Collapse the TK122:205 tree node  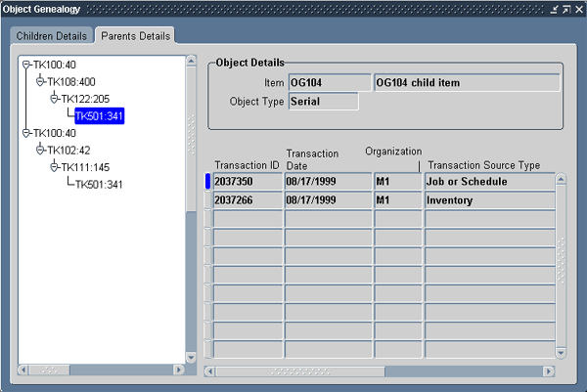pos(54,99)
